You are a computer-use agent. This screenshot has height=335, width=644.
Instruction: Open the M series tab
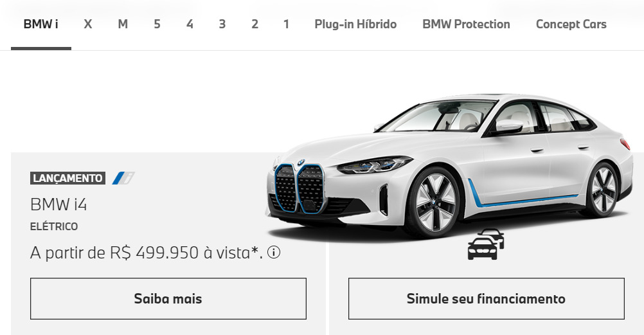point(123,24)
